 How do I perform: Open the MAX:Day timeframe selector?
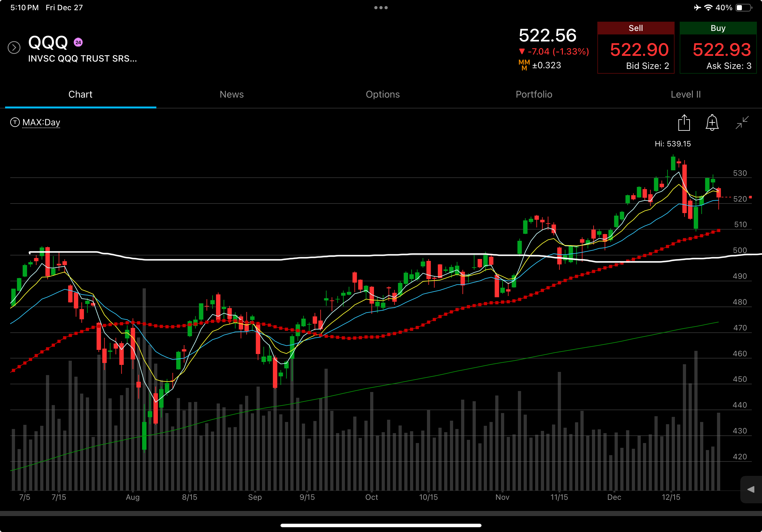click(x=41, y=122)
